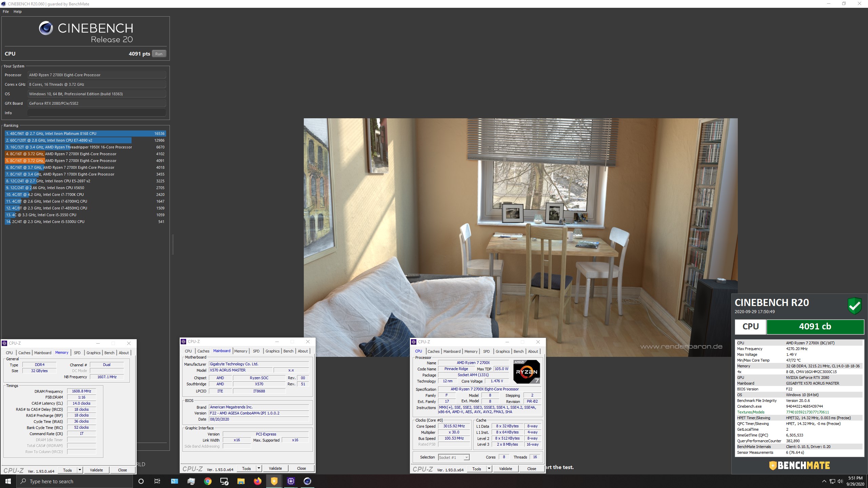868x488 pixels.
Task: Switch to Cinebench taskbar icon
Action: click(x=307, y=481)
